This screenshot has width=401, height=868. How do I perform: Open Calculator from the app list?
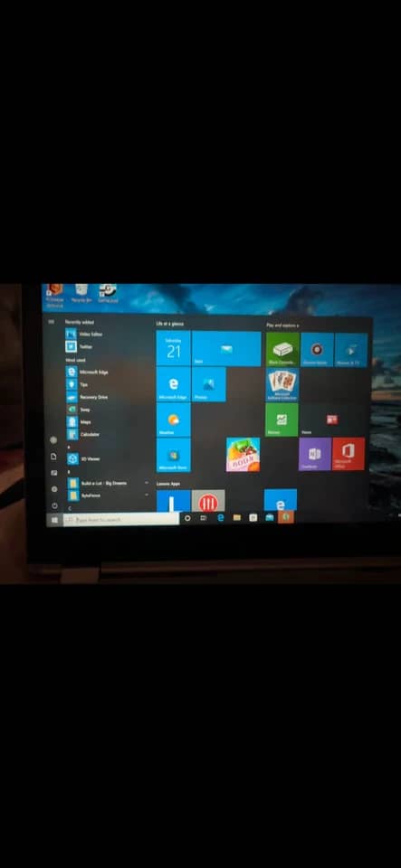(x=83, y=435)
